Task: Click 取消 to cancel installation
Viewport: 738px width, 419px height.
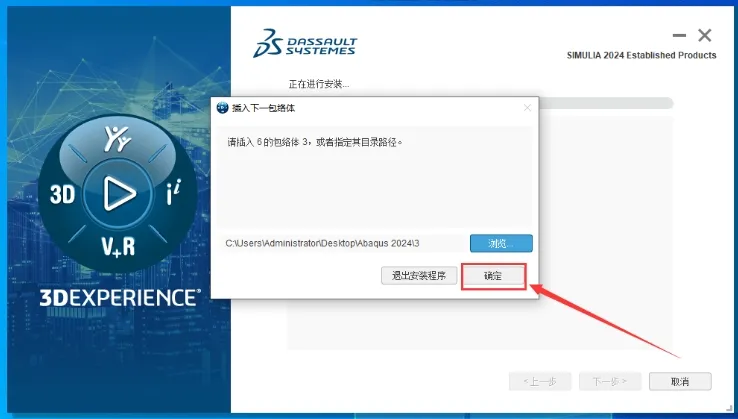Action: (x=680, y=381)
